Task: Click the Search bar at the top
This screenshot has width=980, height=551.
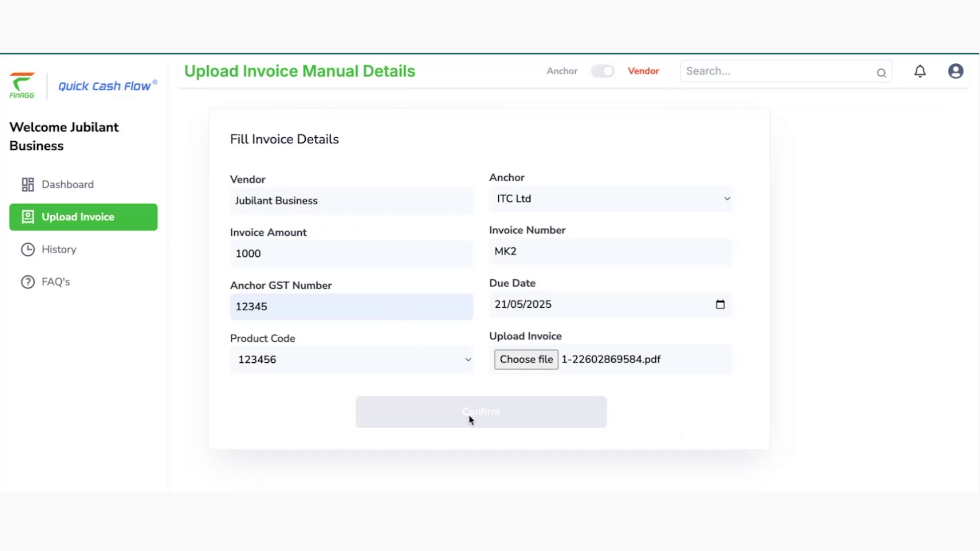Action: pyautogui.click(x=776, y=71)
